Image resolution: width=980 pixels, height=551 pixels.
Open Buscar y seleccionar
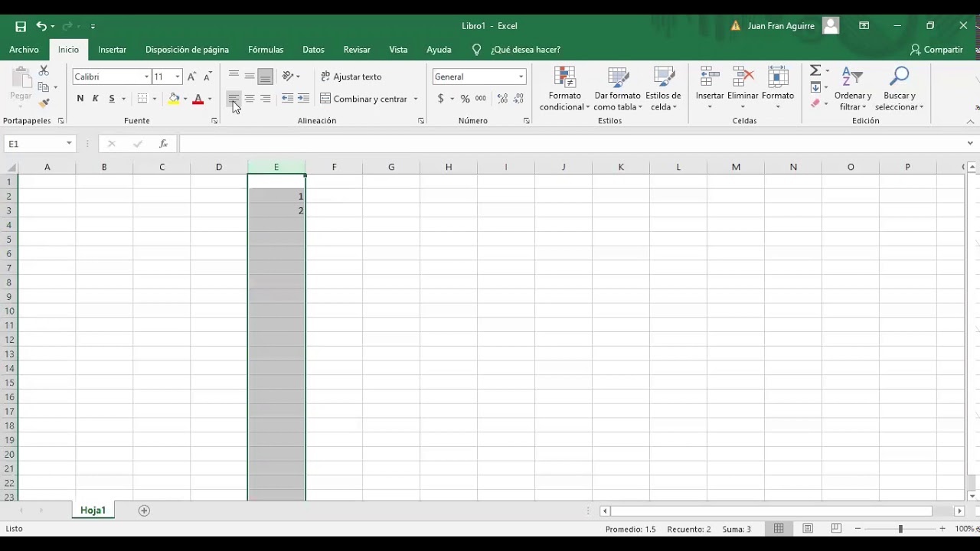point(900,89)
